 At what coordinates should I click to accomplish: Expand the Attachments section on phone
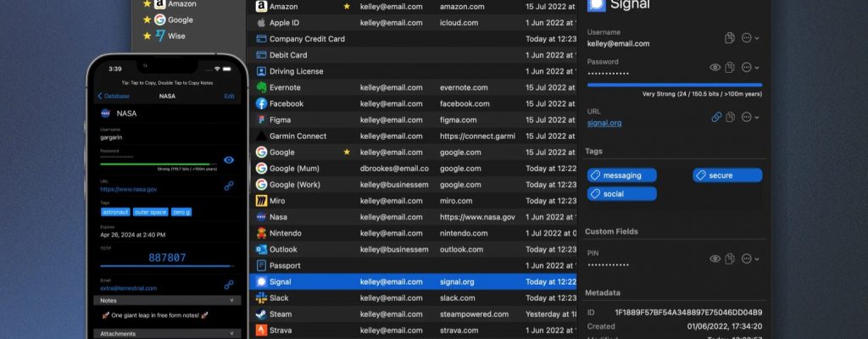click(231, 334)
